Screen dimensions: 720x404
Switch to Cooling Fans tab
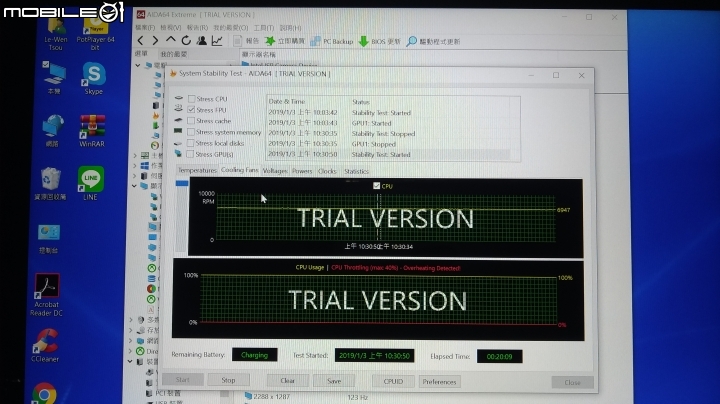coord(239,170)
